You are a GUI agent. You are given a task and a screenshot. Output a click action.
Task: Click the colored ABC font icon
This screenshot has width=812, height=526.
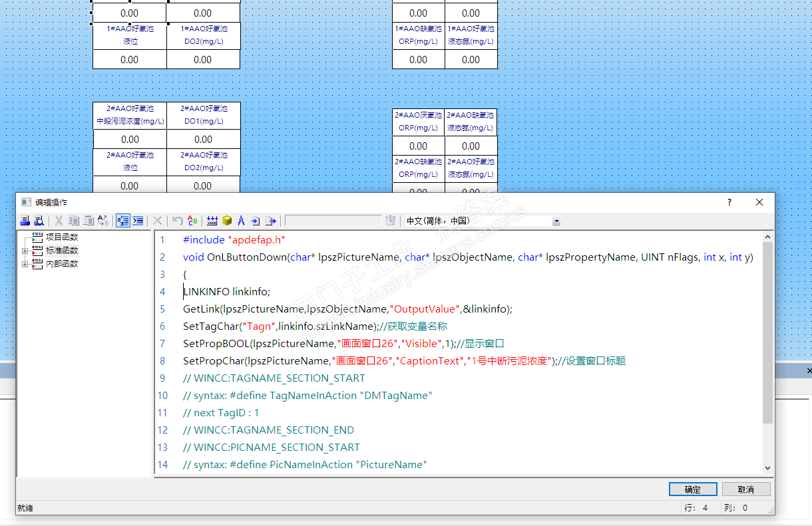pyautogui.click(x=192, y=221)
